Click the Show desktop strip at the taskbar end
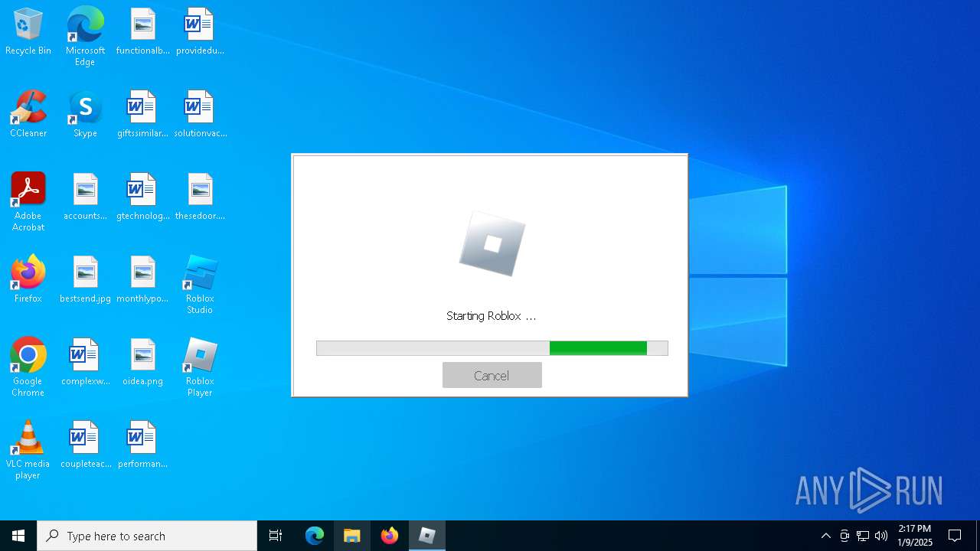This screenshot has width=980, height=551. (x=978, y=536)
